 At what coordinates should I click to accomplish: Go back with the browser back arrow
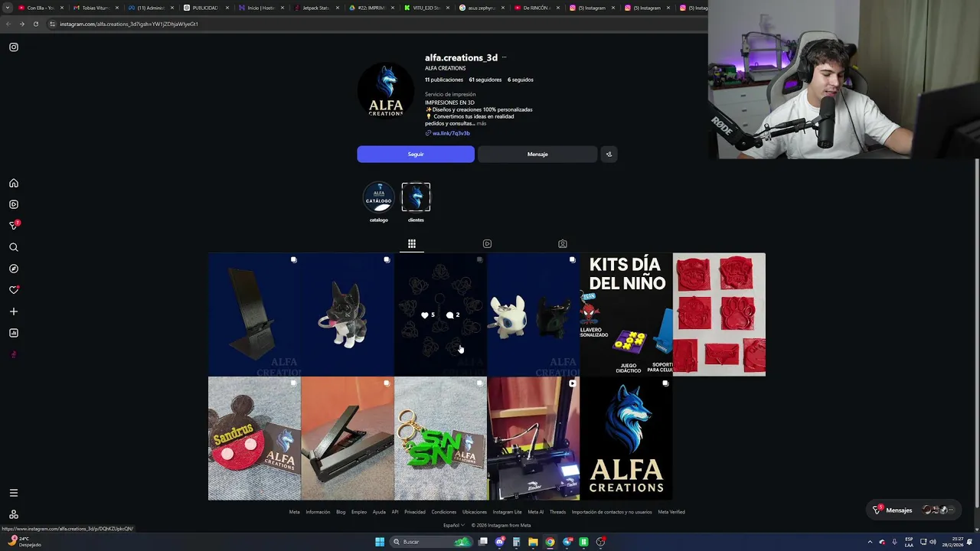(x=8, y=24)
